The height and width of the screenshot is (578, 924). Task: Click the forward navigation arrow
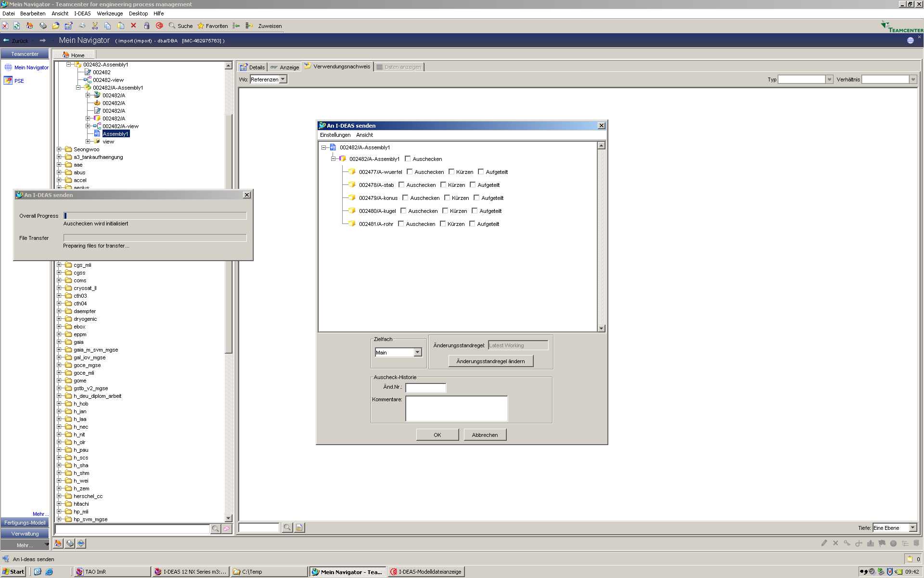pos(43,40)
